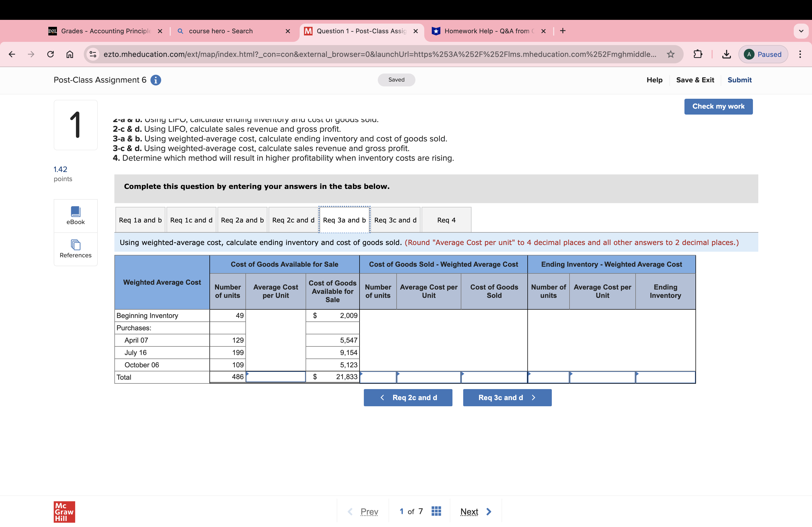
Task: Expand the browser tab search chevron
Action: click(802, 31)
